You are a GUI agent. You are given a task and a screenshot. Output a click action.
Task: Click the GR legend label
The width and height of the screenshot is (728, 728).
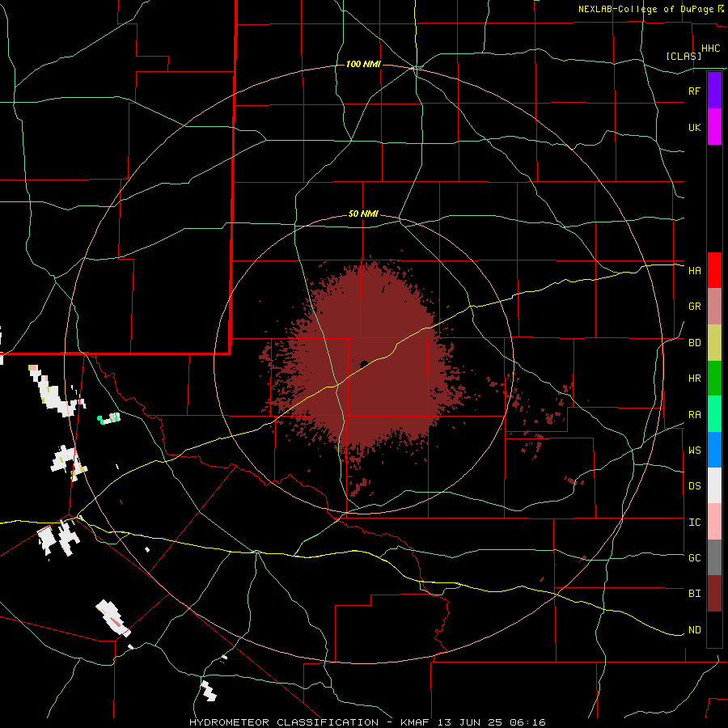click(x=694, y=307)
